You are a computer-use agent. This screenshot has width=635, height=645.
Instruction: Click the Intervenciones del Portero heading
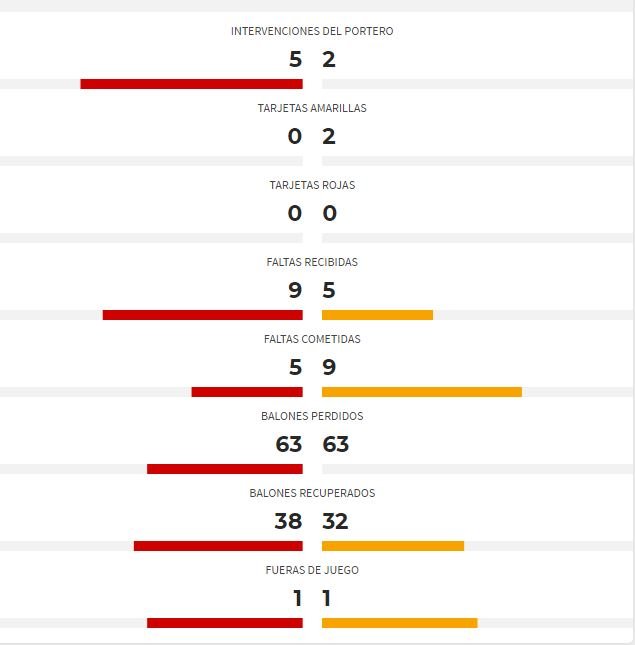coord(312,31)
